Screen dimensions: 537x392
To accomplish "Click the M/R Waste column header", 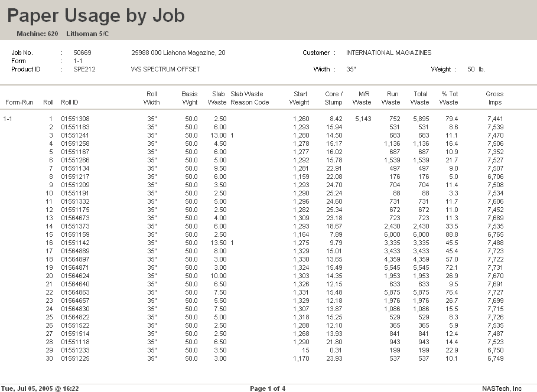I will [362, 98].
